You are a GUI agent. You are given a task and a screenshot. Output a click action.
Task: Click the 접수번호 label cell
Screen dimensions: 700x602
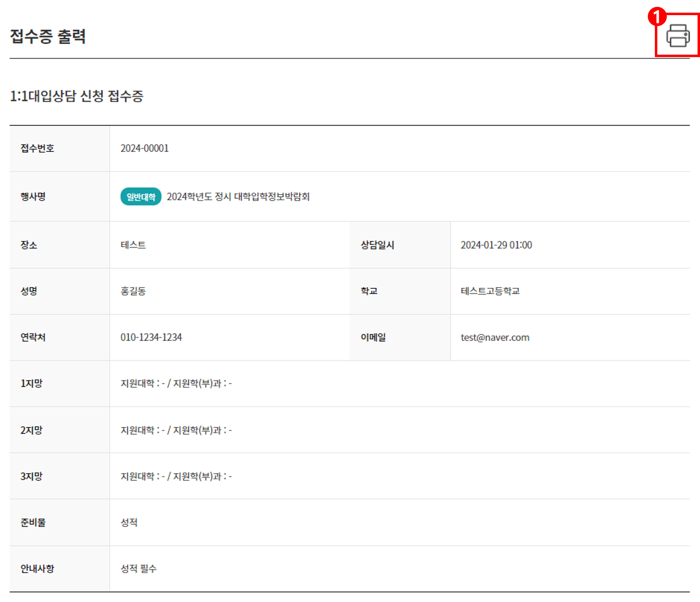60,148
